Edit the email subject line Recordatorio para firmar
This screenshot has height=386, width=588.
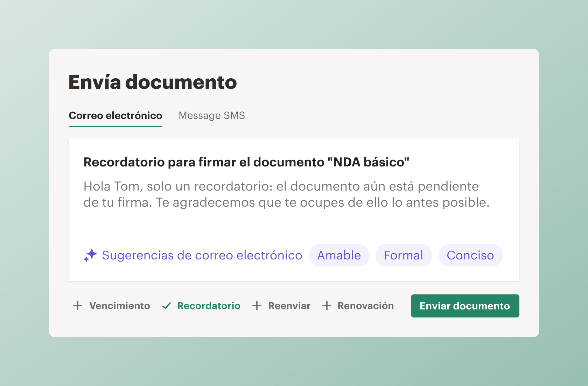(246, 162)
